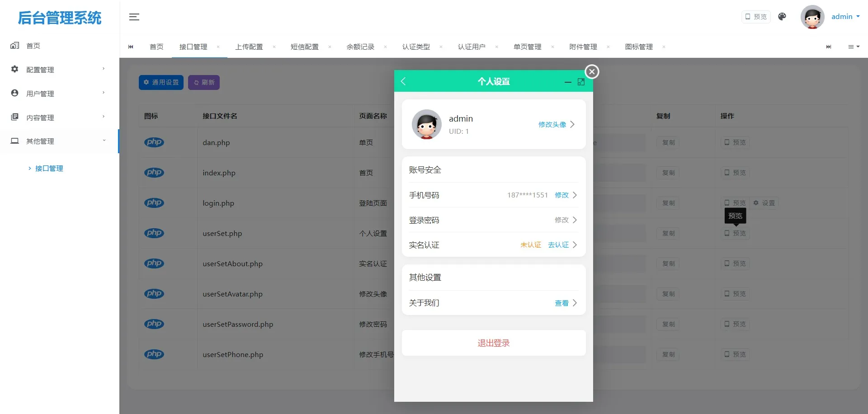
Task: Click the 退出登录 button
Action: (493, 343)
